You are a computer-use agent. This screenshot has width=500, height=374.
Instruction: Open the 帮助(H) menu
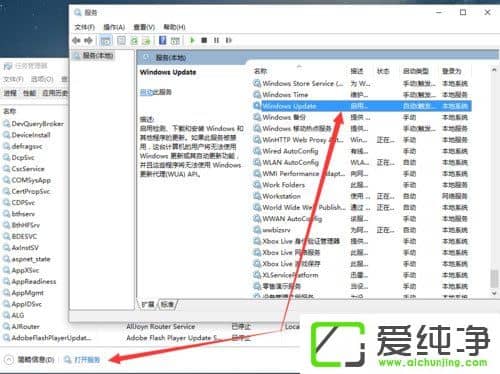pos(174,27)
